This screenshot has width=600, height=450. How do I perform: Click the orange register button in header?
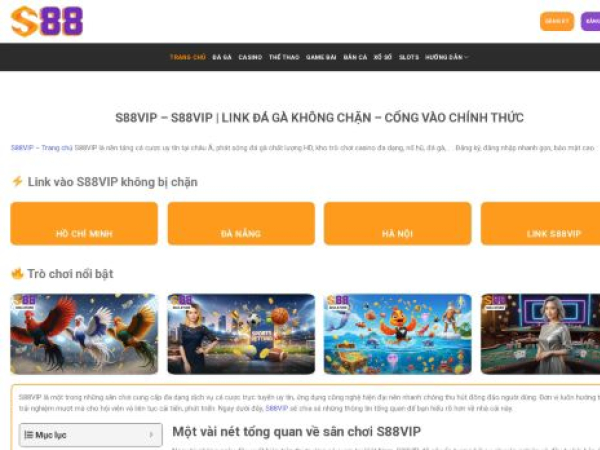(557, 21)
